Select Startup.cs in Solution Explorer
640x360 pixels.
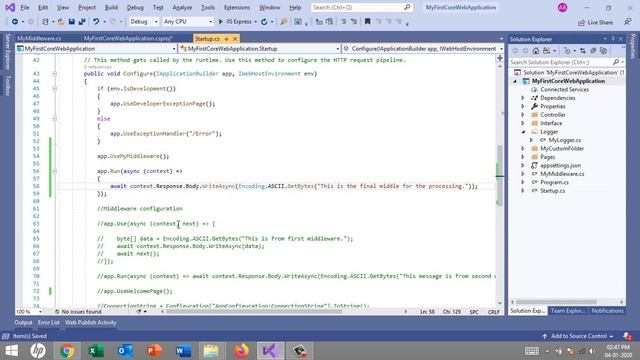coord(553,191)
